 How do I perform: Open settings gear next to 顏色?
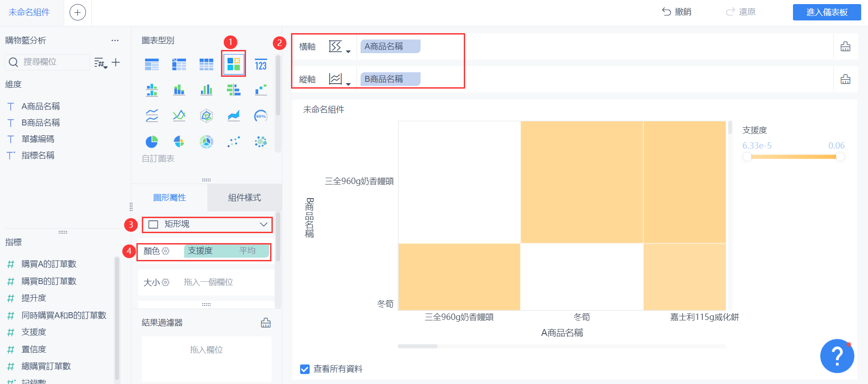click(166, 251)
